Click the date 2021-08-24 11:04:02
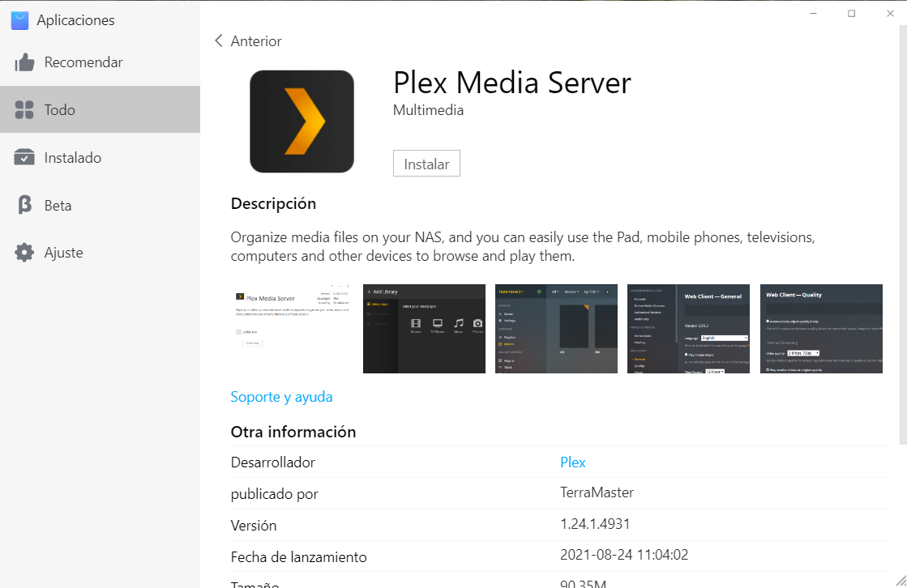 (624, 555)
